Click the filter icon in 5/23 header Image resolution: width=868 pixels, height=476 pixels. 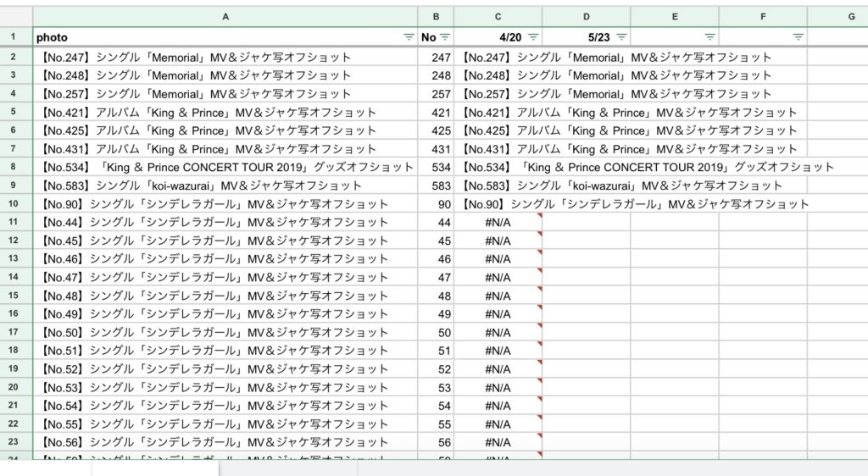[x=621, y=37]
